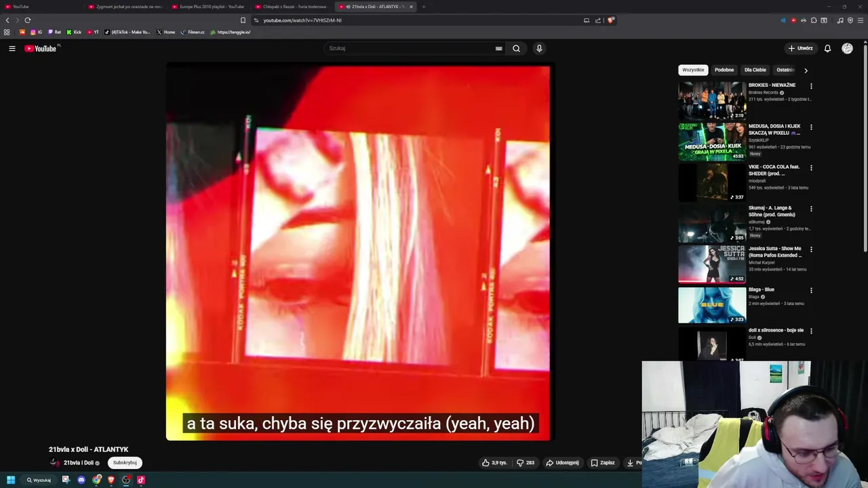Viewport: 868px width, 488px height.
Task: Open tanggle.io bookmark
Action: pyautogui.click(x=231, y=32)
